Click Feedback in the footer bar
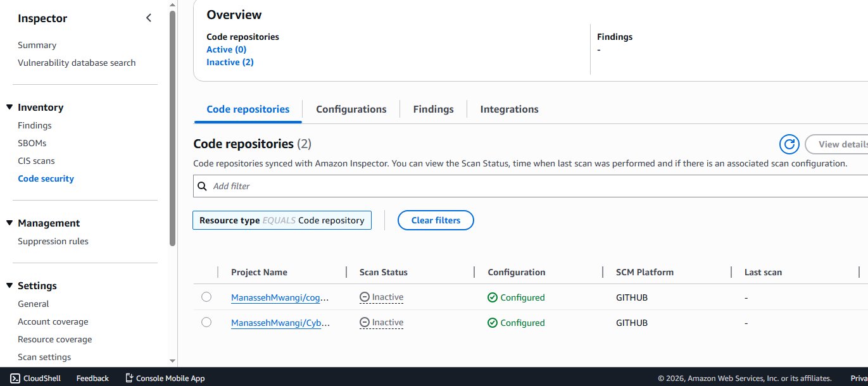The height and width of the screenshot is (386, 868). click(92, 378)
